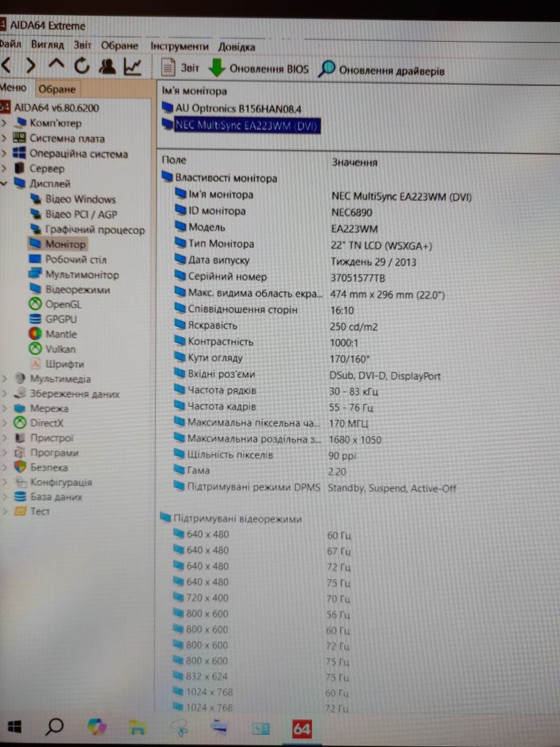This screenshot has width=560, height=747.
Task: Click the GPGPU icon in tree
Action: pyautogui.click(x=35, y=319)
